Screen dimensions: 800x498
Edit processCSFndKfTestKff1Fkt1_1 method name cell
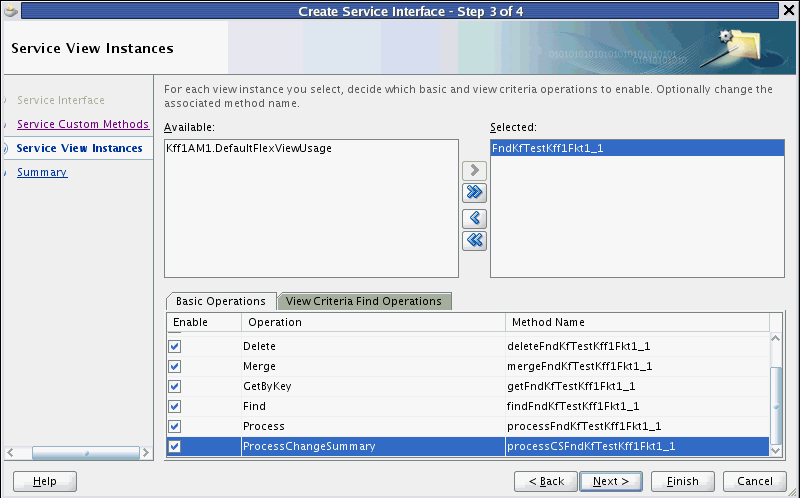[637, 446]
